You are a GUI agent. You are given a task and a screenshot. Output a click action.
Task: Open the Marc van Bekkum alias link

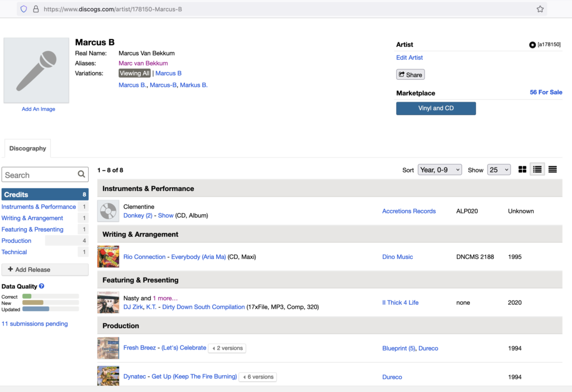(143, 63)
